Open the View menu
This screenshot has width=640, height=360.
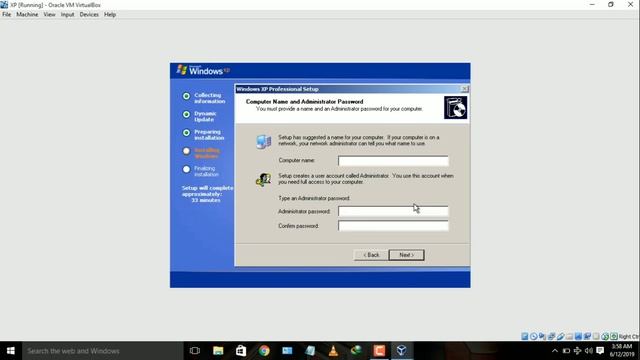coord(49,14)
